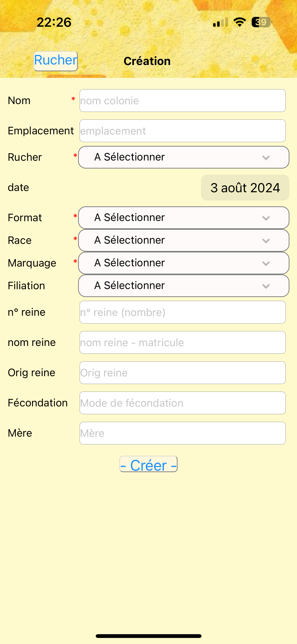This screenshot has width=297, height=644.
Task: Tap the Wi-Fi status icon
Action: click(240, 22)
